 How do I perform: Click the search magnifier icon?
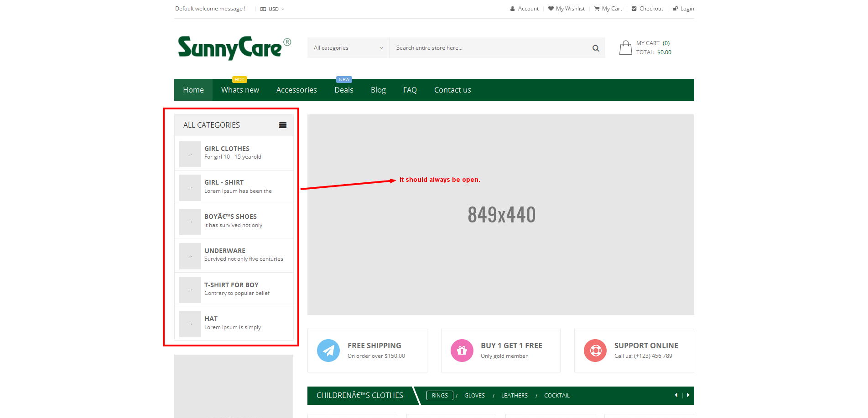[x=595, y=48]
